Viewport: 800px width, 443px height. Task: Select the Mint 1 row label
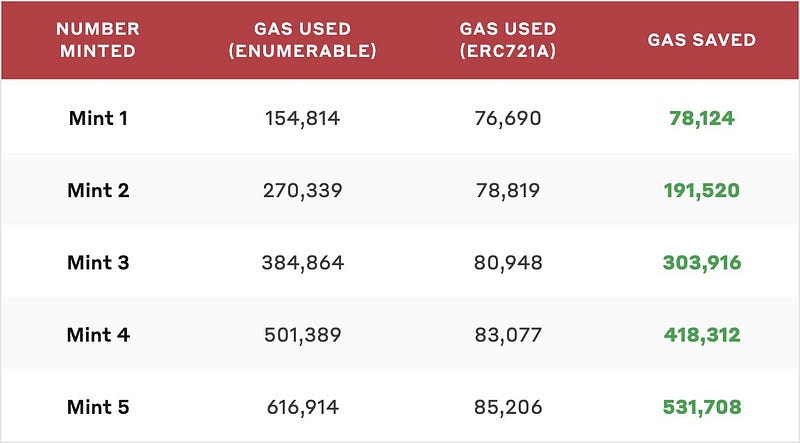click(x=98, y=118)
